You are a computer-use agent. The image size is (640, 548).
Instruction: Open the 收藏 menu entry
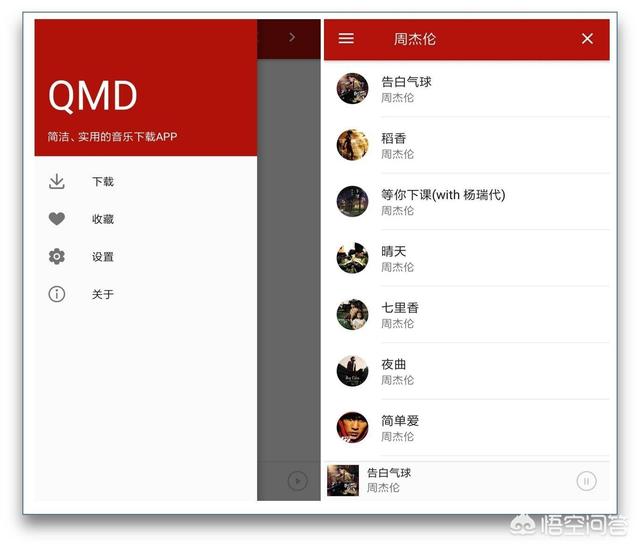coord(103,219)
